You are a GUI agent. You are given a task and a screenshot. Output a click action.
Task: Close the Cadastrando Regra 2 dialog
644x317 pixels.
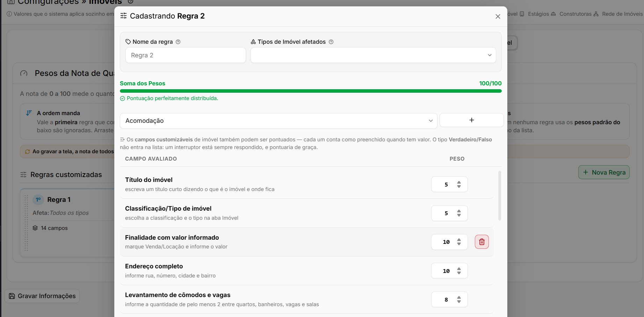tap(498, 16)
